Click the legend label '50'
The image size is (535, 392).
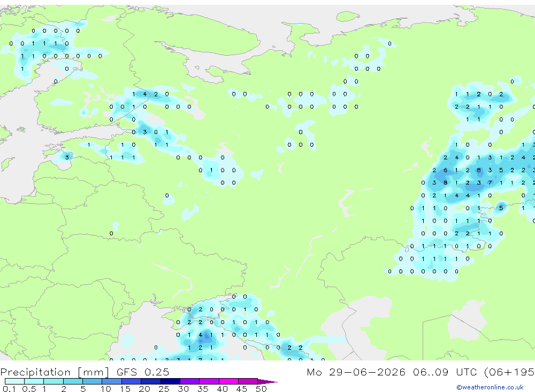coord(261,389)
